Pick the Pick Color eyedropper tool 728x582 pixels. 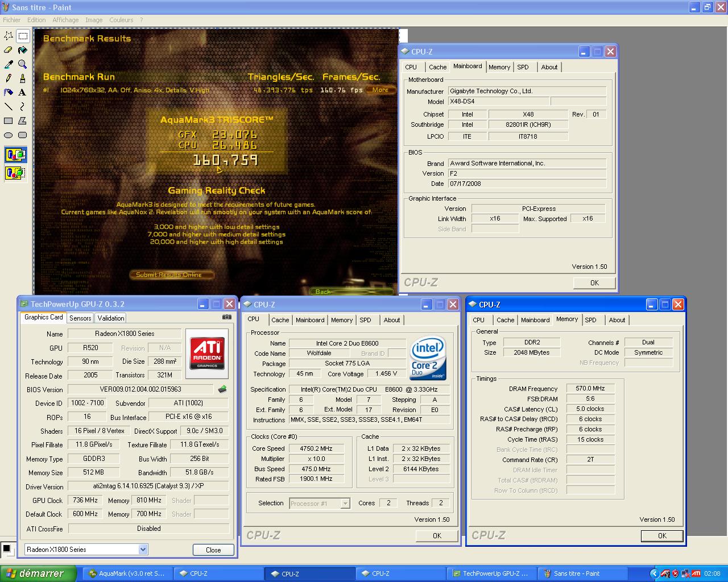point(9,64)
